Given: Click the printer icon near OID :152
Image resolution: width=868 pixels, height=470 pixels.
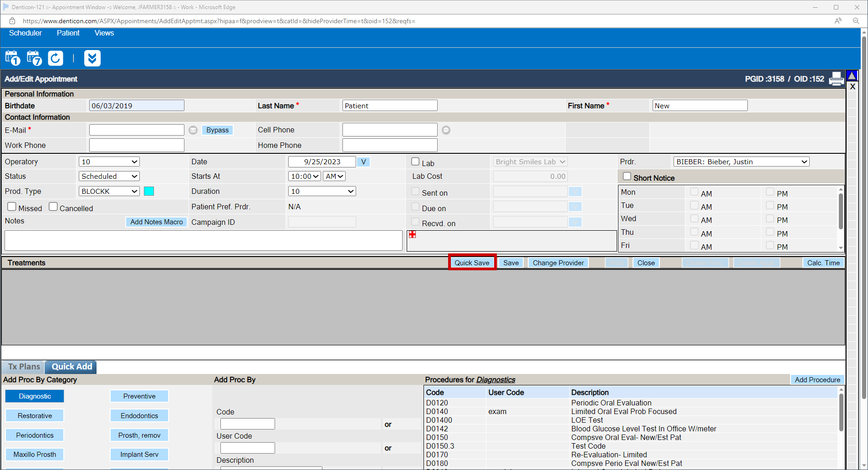Looking at the screenshot, I should [x=836, y=79].
